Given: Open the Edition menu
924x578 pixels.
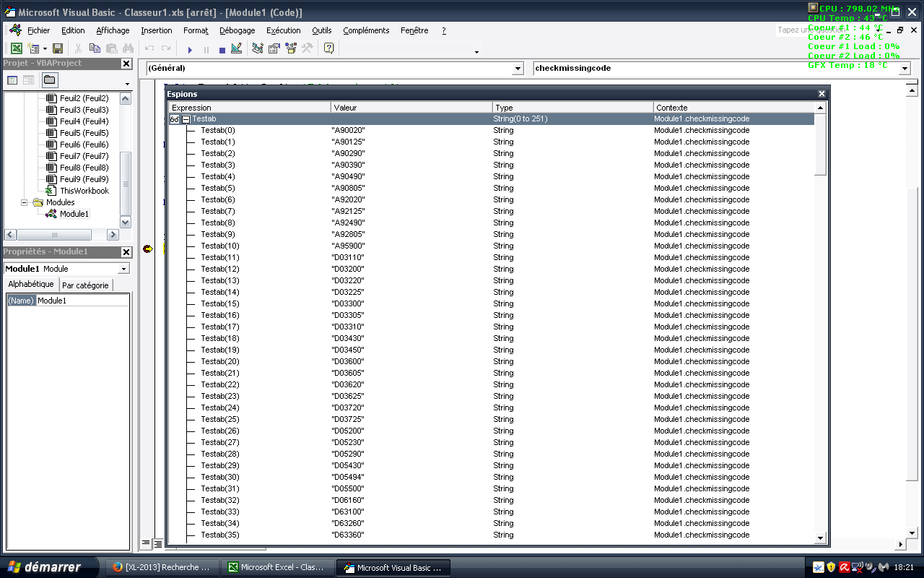Looking at the screenshot, I should 73,30.
